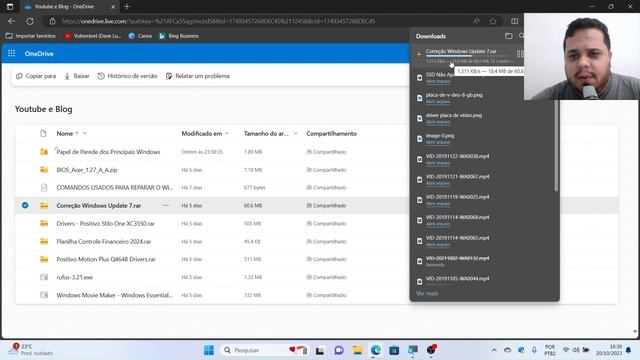The width and height of the screenshot is (640, 360).
Task: Click the Baixar download button
Action: (x=77, y=76)
